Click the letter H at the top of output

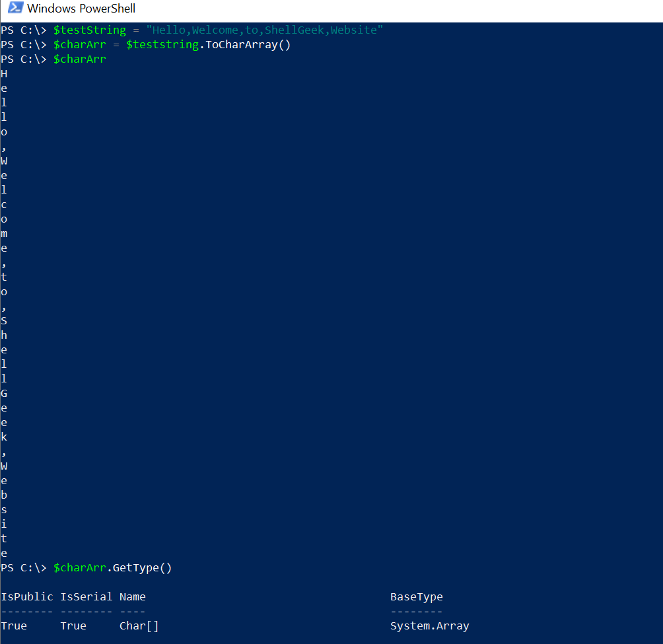(x=4, y=73)
